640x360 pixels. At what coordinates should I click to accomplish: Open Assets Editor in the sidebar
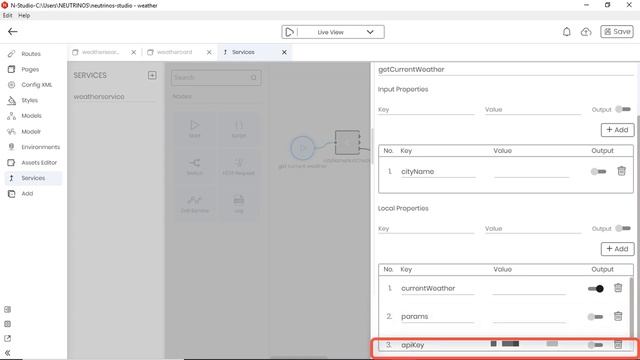pos(39,162)
